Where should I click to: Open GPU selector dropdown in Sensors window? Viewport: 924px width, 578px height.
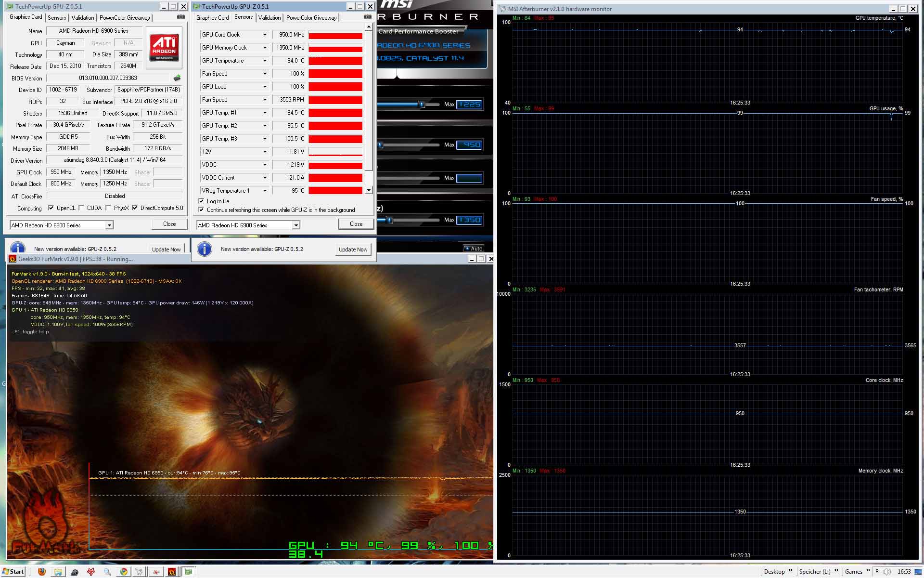(296, 225)
